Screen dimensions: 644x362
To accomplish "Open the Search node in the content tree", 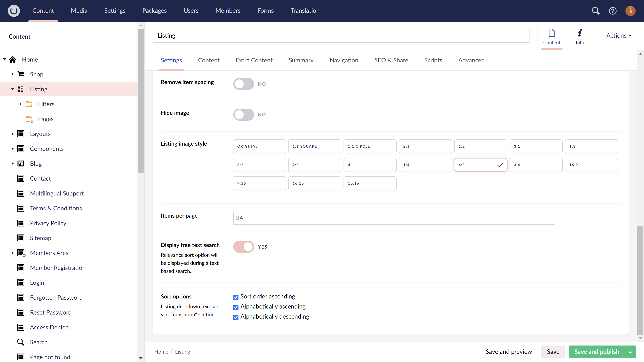I will click(39, 342).
